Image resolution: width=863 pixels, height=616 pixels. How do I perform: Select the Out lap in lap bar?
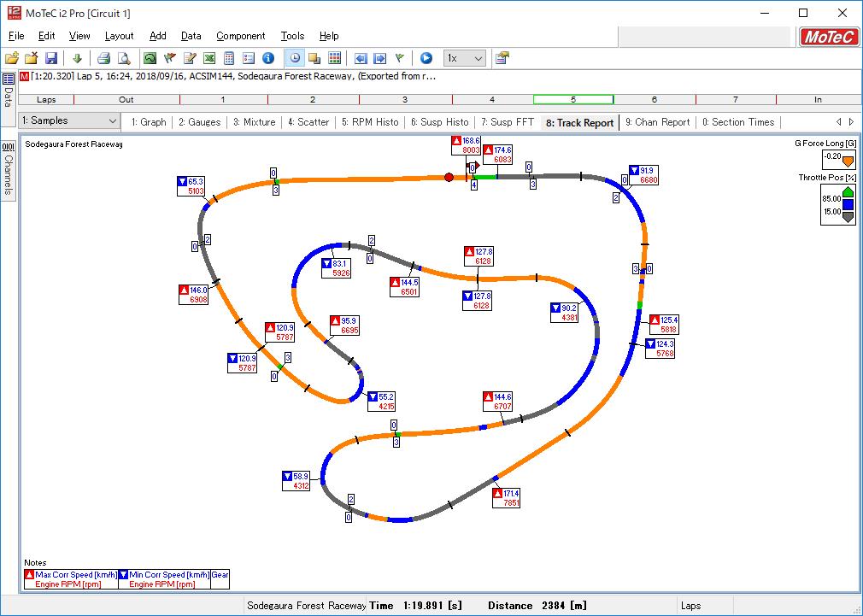coord(126,100)
